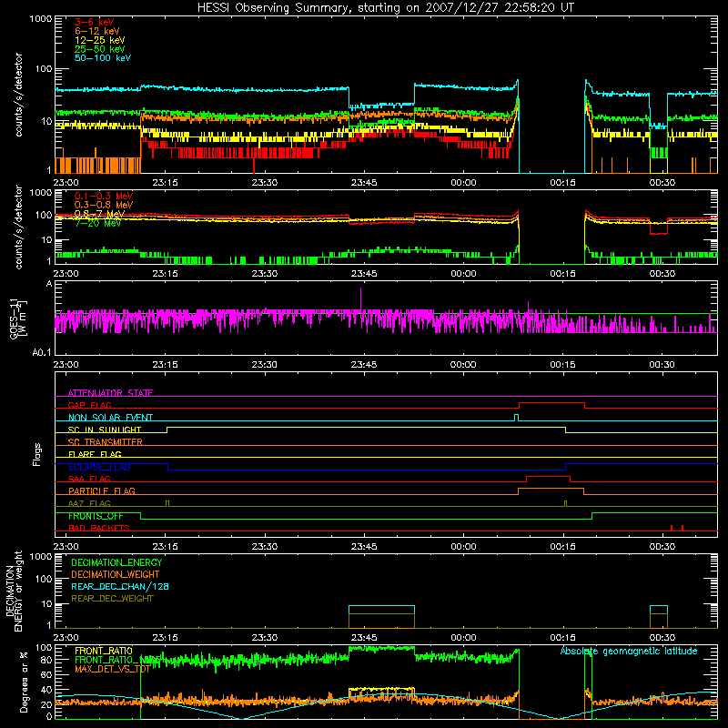Click the 0.1-0.3 MeV legend label
The image size is (728, 728).
[104, 196]
